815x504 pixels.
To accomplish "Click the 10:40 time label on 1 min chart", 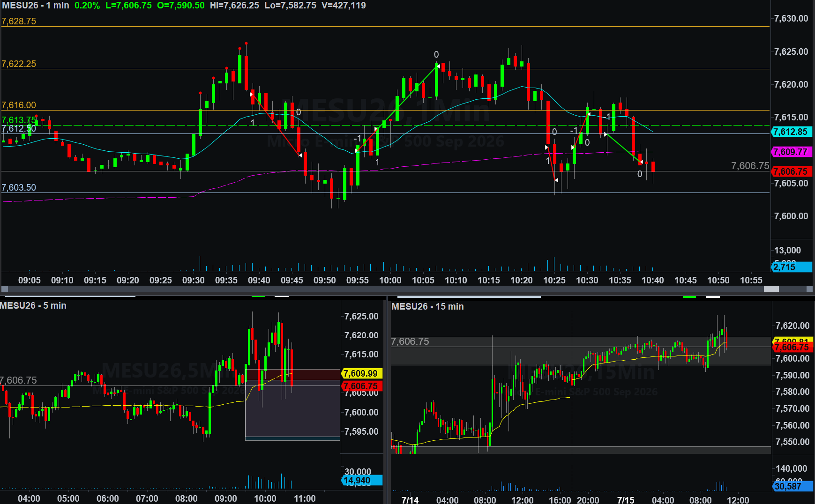I will click(x=653, y=280).
